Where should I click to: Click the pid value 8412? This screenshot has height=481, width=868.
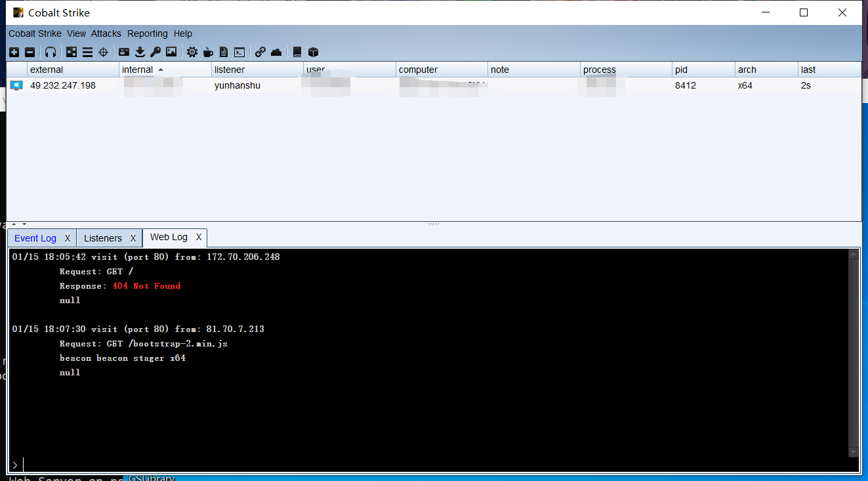(x=686, y=85)
